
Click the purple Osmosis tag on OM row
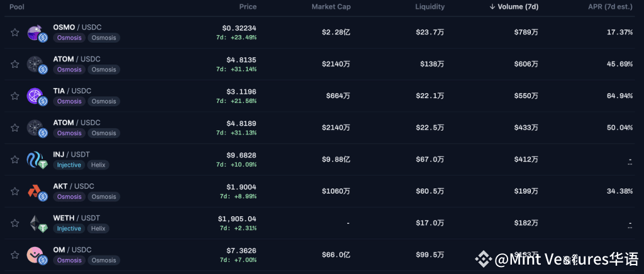point(69,260)
